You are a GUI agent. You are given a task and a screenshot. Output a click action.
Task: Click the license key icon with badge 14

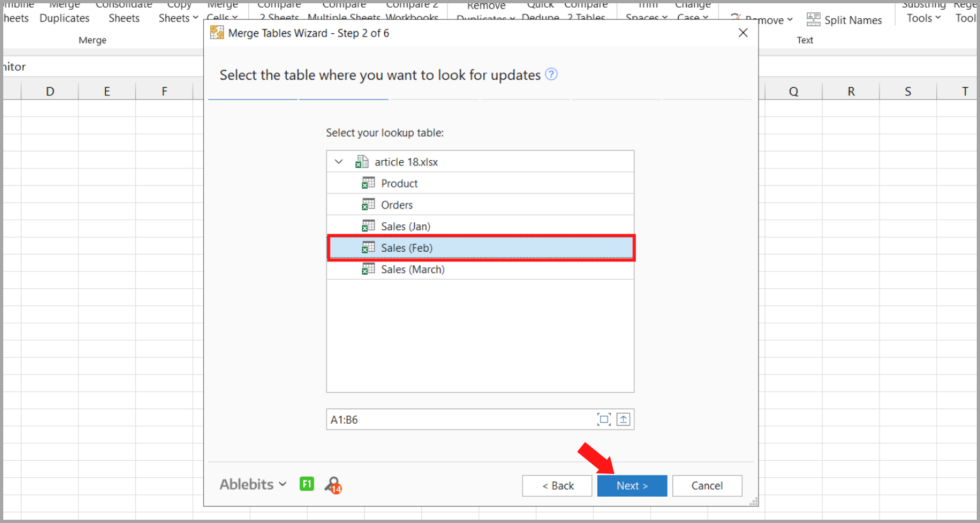(333, 485)
